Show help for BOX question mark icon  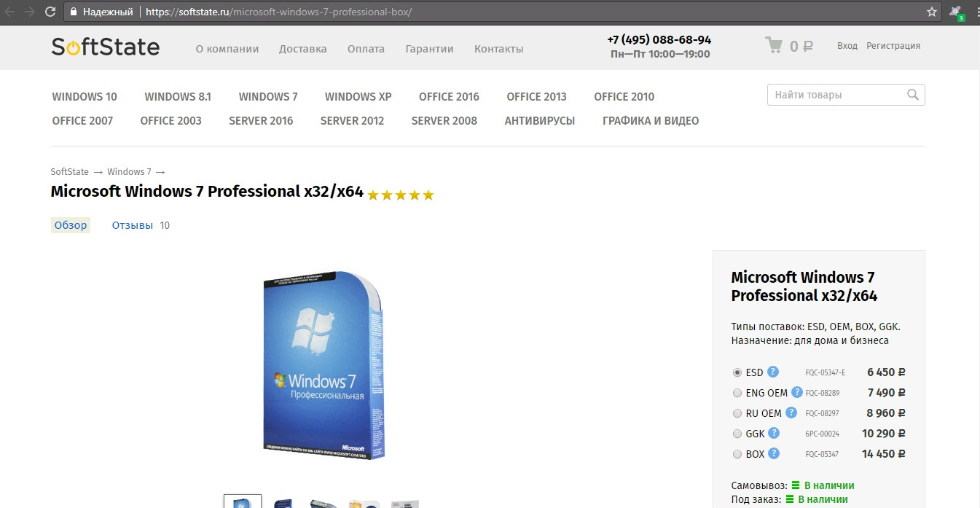(x=774, y=453)
